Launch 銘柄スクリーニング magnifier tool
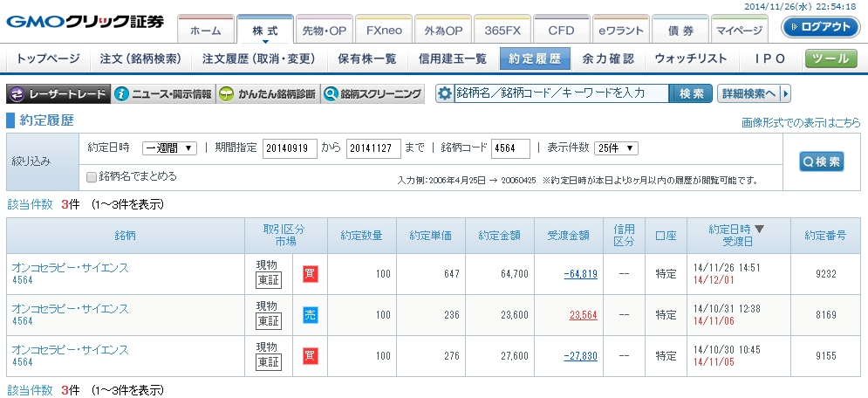Screen dimensions: 868x398 pyautogui.click(x=372, y=93)
